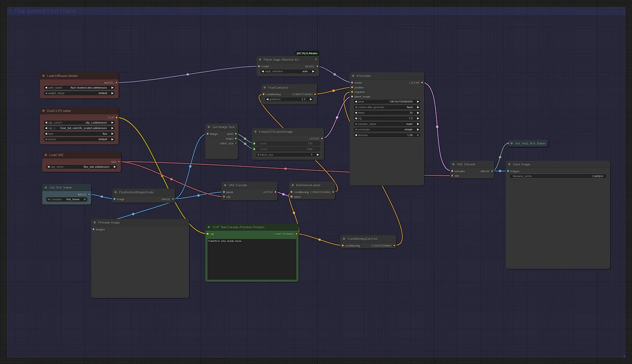The image size is (632, 364).
Task: Open the clip_name1 dropdown
Action: tap(79, 123)
